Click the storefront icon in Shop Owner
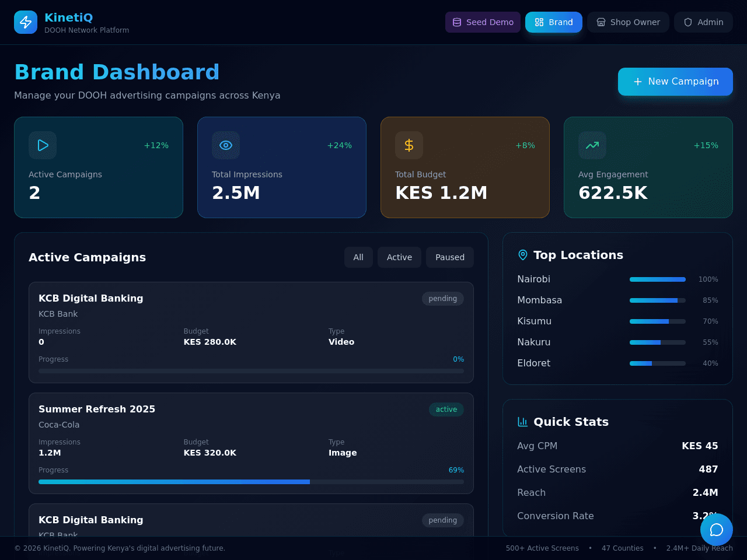 click(x=601, y=22)
